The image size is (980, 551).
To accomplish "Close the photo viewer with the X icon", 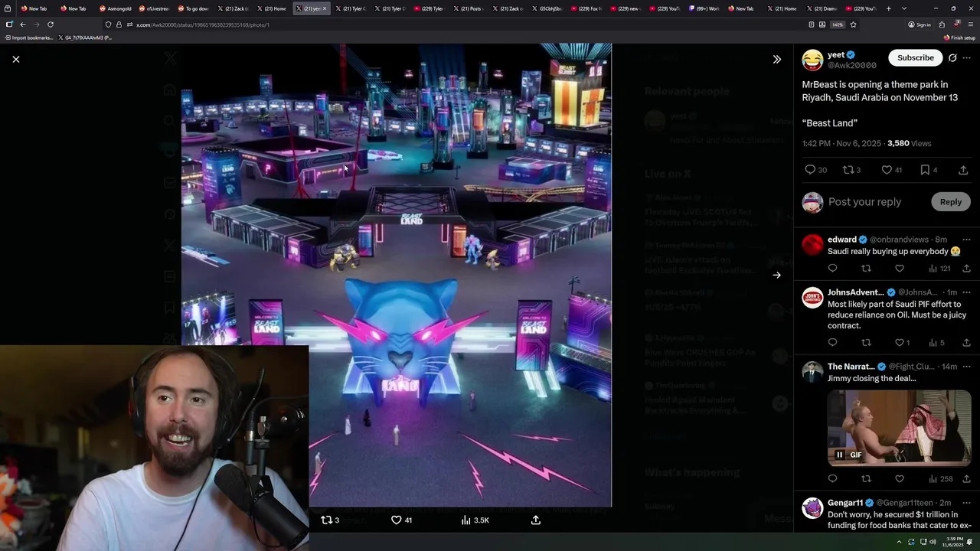I will tap(16, 59).
